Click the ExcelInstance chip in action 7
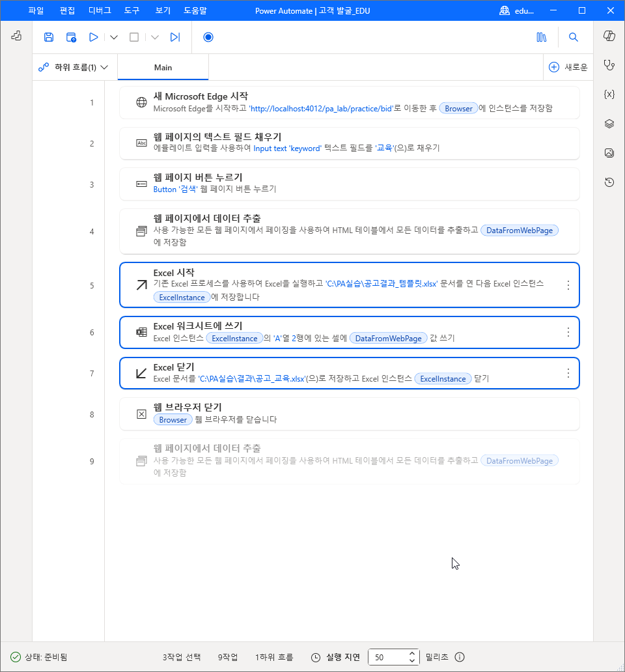 point(443,378)
